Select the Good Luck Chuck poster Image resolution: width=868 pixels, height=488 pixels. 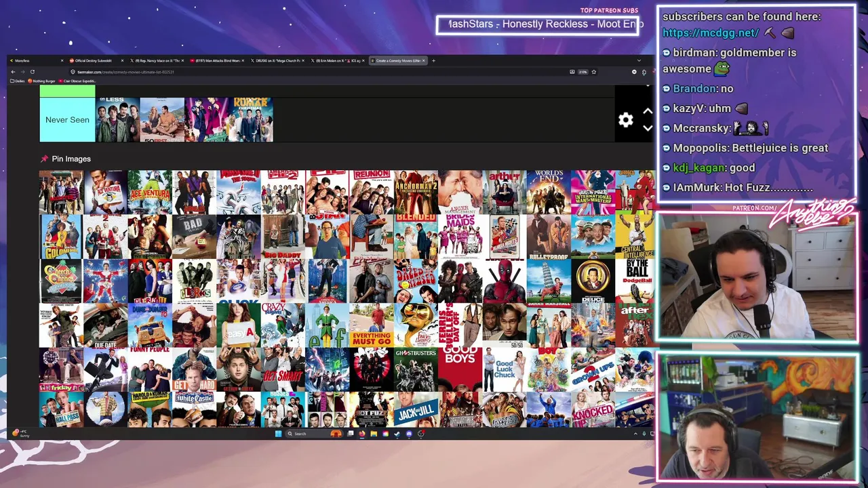[x=505, y=369]
